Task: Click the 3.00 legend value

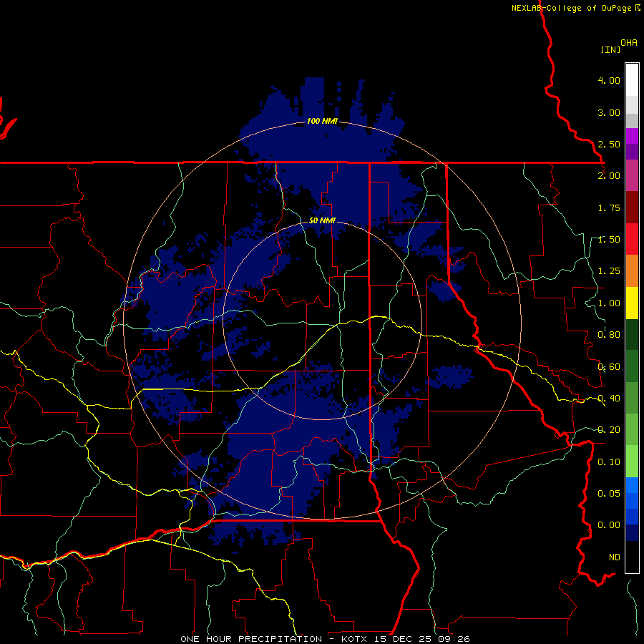Action: coord(609,112)
